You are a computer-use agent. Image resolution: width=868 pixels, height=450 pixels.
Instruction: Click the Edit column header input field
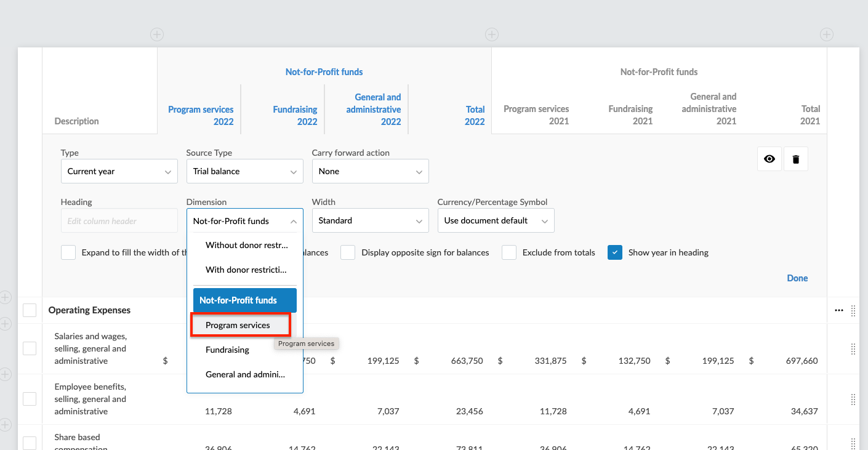click(x=119, y=220)
